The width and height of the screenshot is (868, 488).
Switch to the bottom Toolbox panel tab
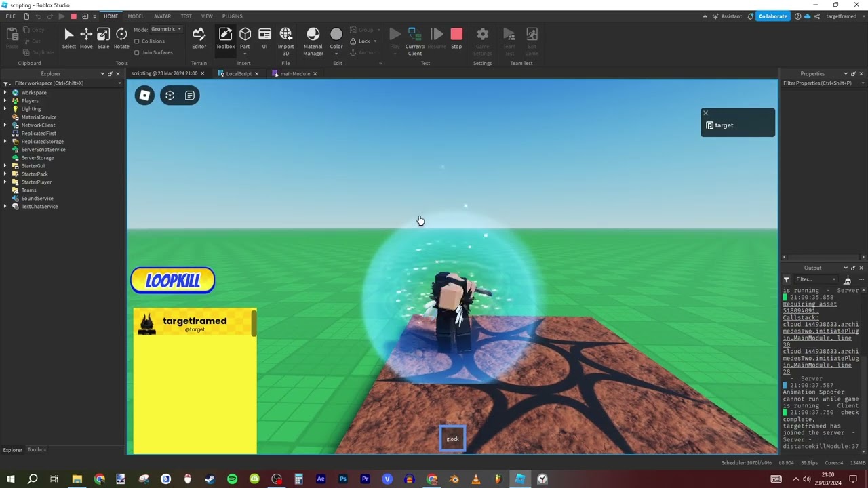[37, 449]
